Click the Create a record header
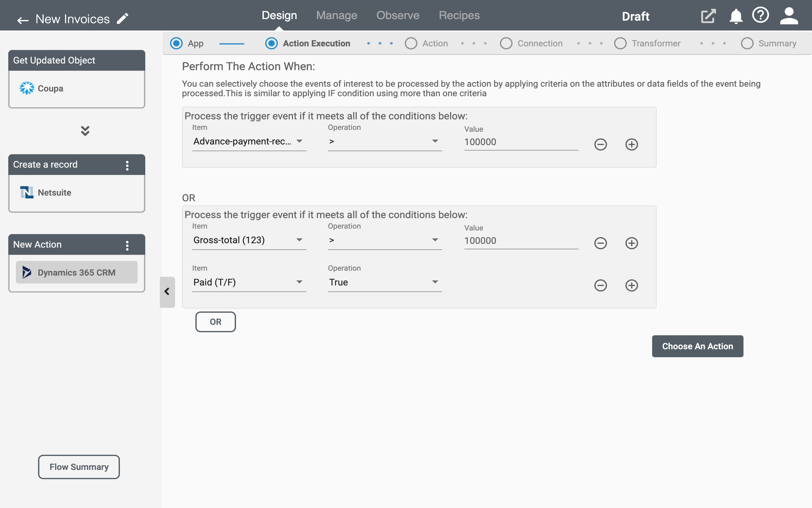Viewport: 812px width, 508px height. [76, 165]
